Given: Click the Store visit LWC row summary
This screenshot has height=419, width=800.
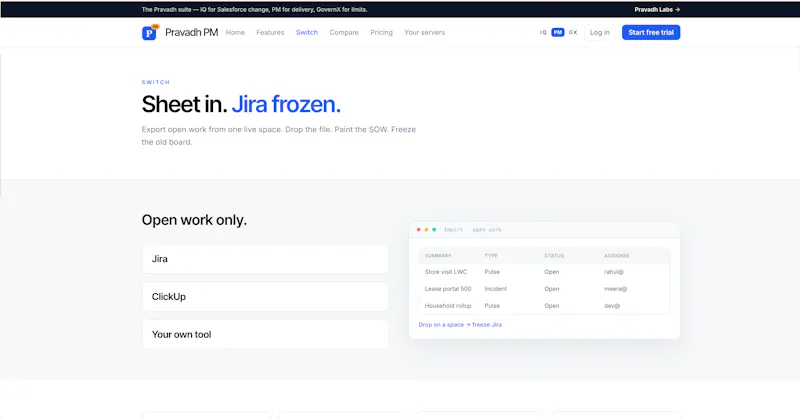Looking at the screenshot, I should [x=446, y=272].
